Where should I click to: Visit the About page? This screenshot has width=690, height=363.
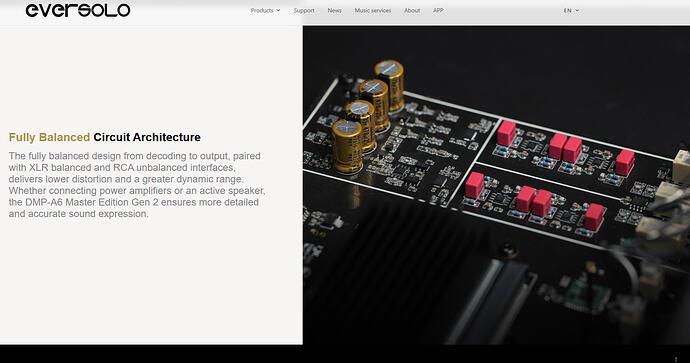point(412,10)
